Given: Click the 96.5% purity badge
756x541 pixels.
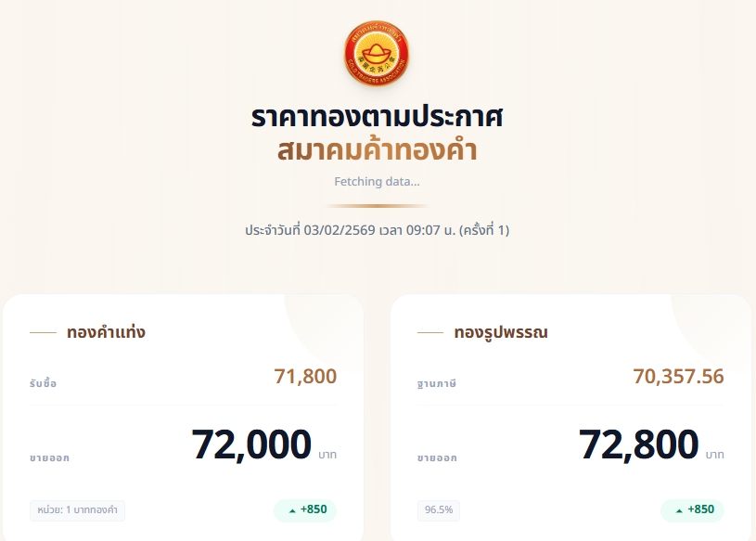Looking at the screenshot, I should tap(439, 510).
